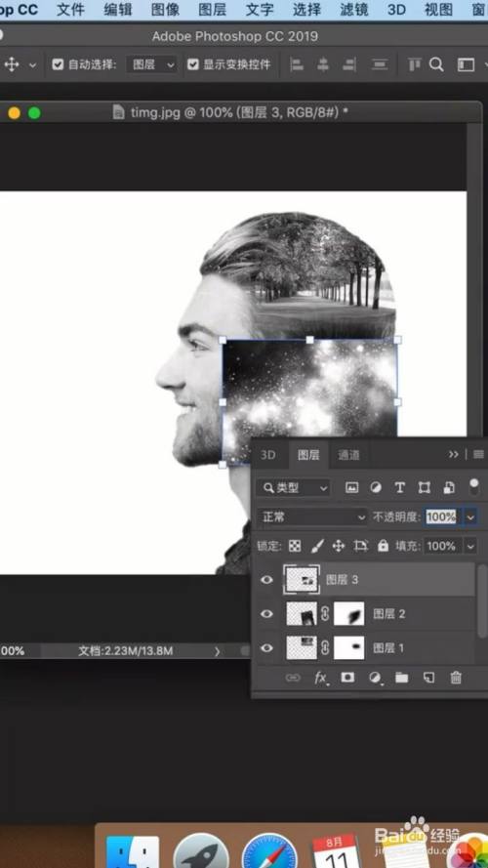
Task: Uncheck the 自动选择 checkbox
Action: tap(58, 64)
